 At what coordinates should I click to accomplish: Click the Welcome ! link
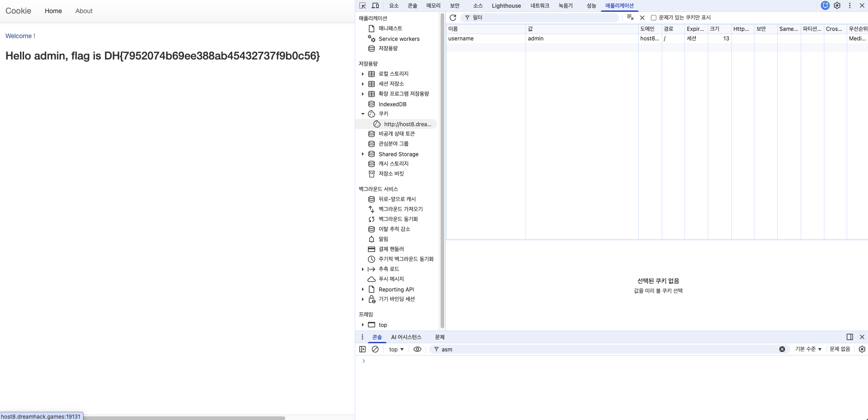[x=20, y=36]
